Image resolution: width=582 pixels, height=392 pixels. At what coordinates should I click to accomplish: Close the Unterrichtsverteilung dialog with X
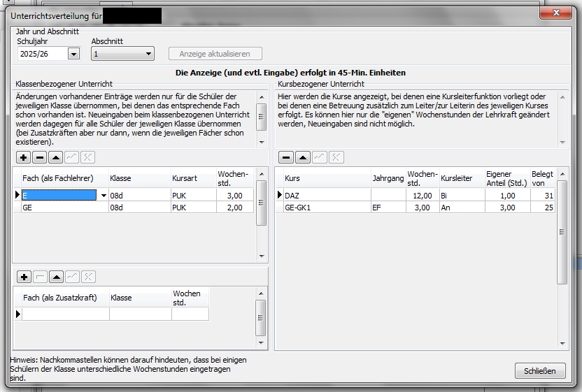[x=555, y=13]
